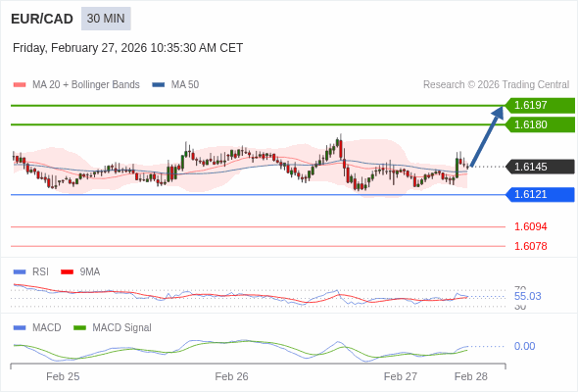Viewport: 578px width, 392px height.
Task: Click the Feb 26 date axis label
Action: coord(231,376)
